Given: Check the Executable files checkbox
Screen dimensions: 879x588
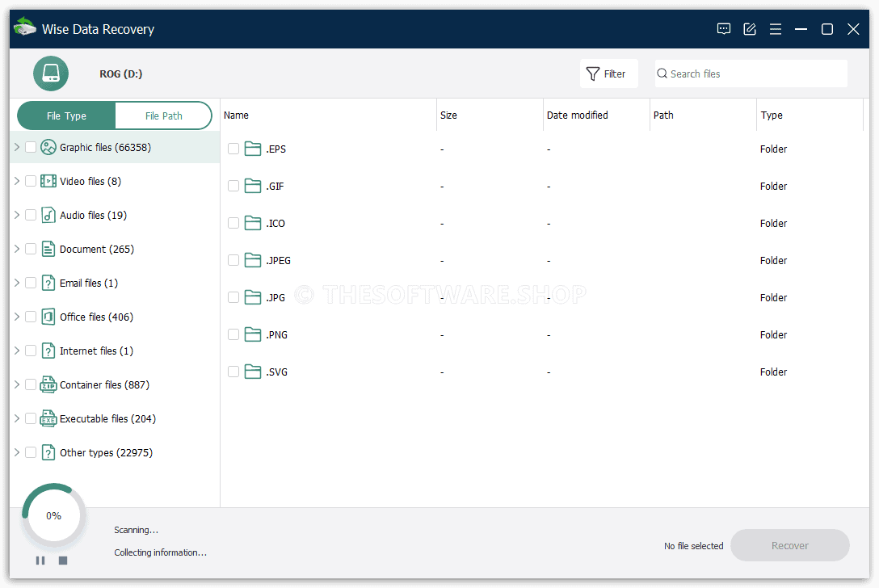Looking at the screenshot, I should 31,418.
